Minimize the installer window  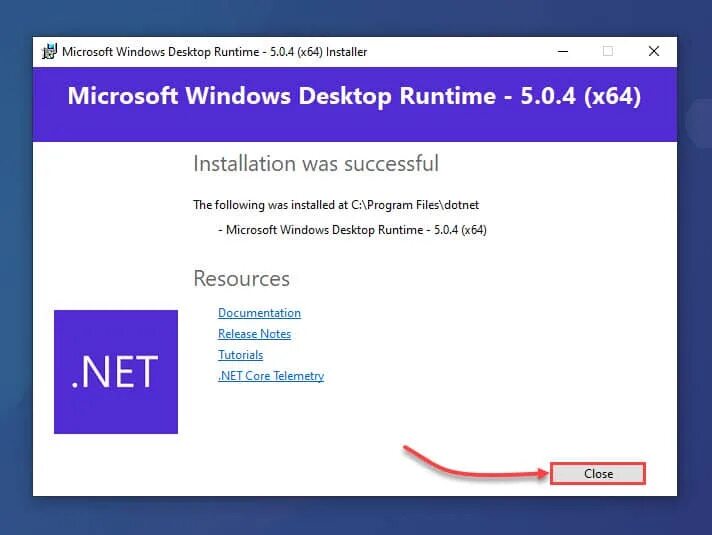pyautogui.click(x=563, y=51)
